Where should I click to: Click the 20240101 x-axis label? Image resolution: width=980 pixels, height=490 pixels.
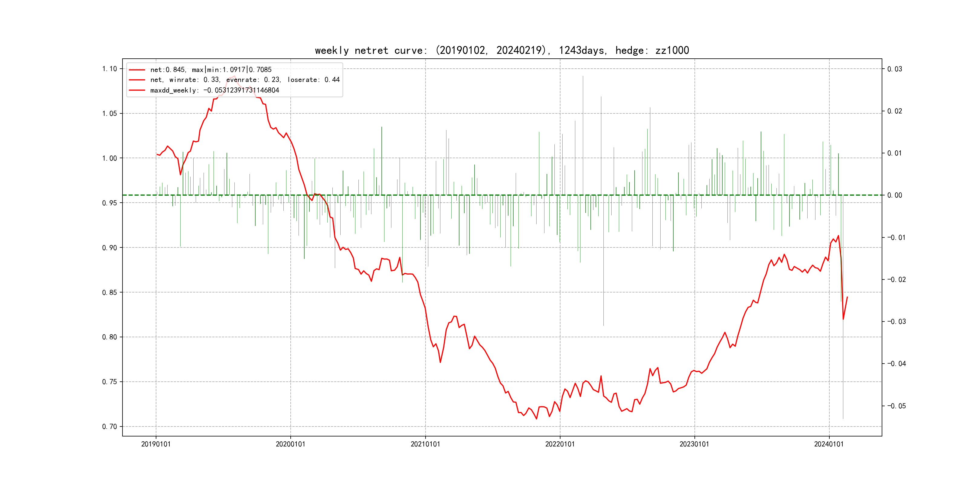pos(828,444)
